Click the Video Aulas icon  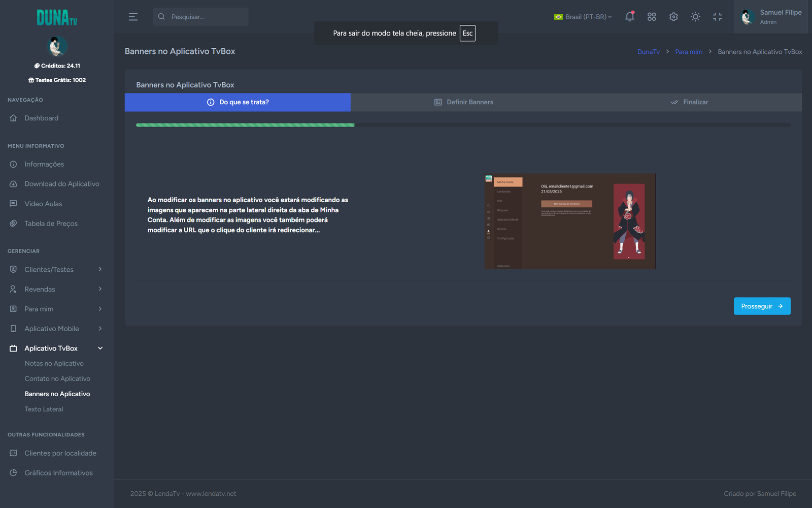[x=13, y=204]
